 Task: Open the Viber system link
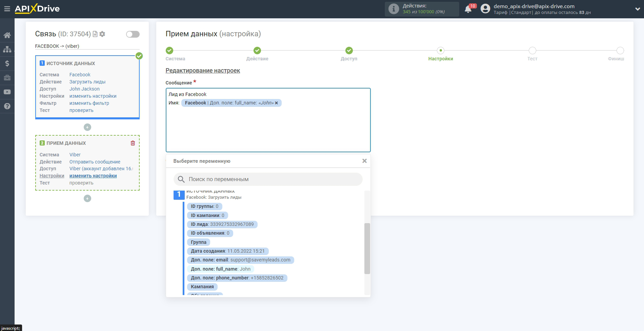point(75,155)
